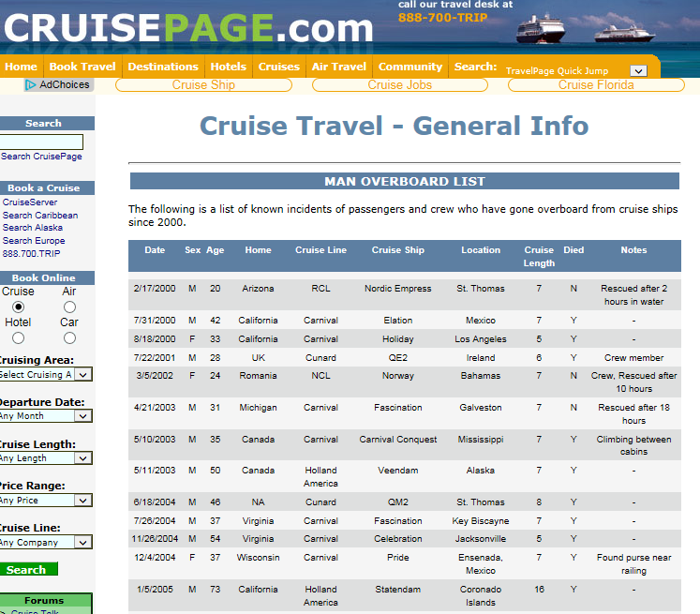Click the Jacksonville location cell
700x614 pixels.
pyautogui.click(x=481, y=538)
